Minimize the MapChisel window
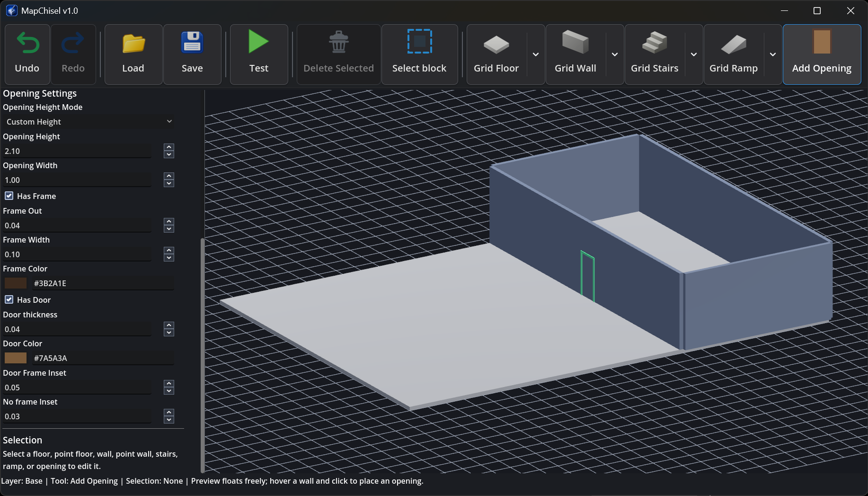The image size is (868, 496). tap(784, 10)
